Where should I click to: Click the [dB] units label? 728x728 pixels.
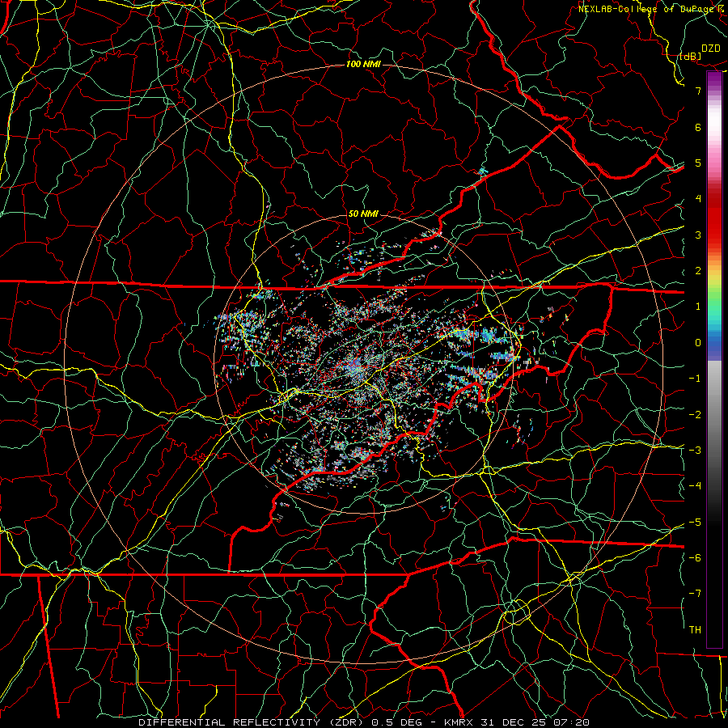coord(691,56)
